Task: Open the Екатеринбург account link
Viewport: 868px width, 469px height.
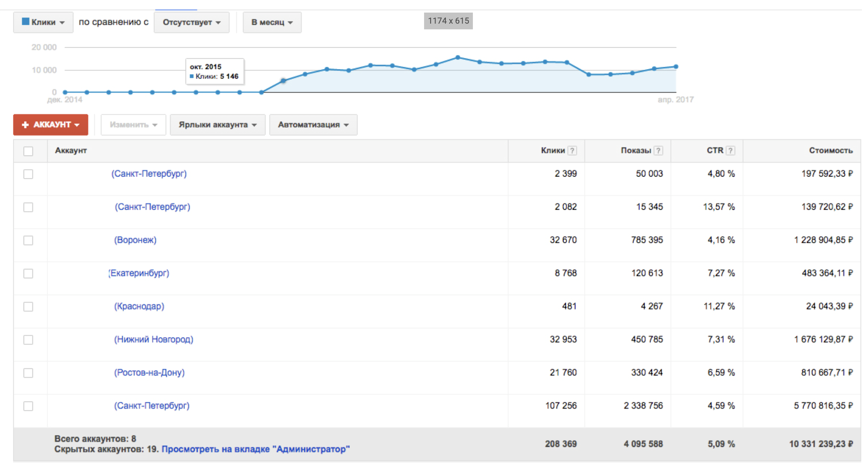Action: pos(139,273)
